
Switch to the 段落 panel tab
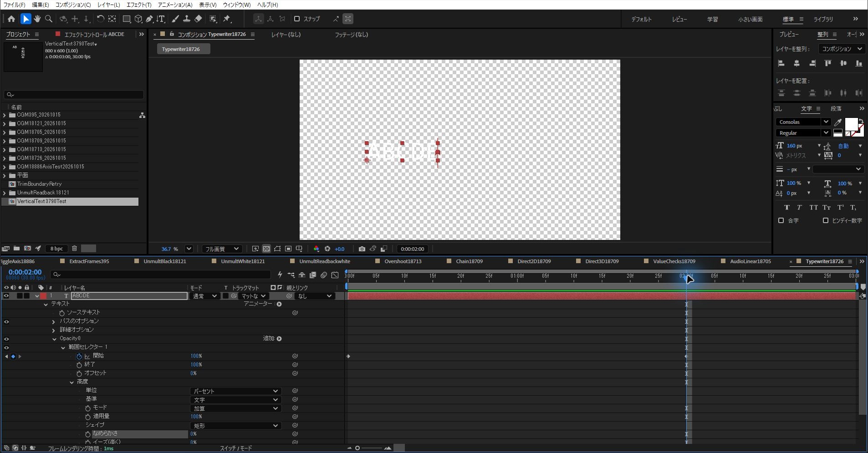tap(836, 109)
